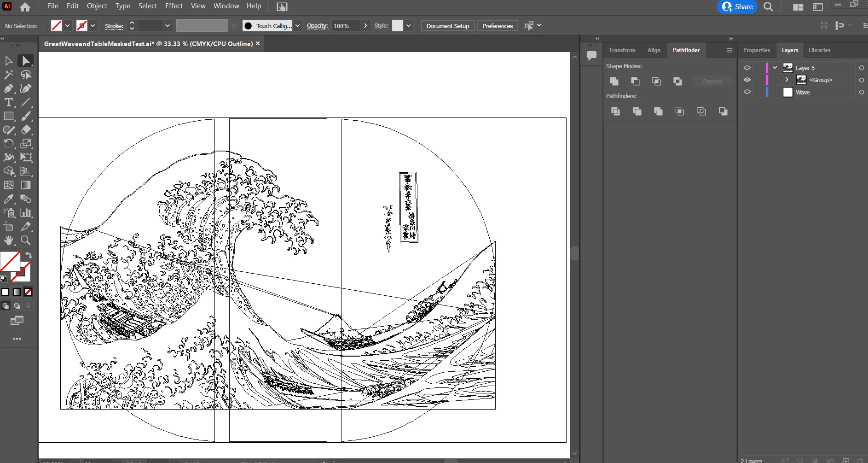This screenshot has height=463, width=868.
Task: Select the Direct Selection tool
Action: [x=26, y=61]
